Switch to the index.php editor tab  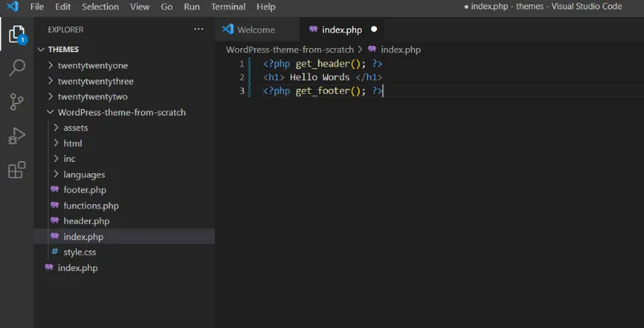click(342, 30)
